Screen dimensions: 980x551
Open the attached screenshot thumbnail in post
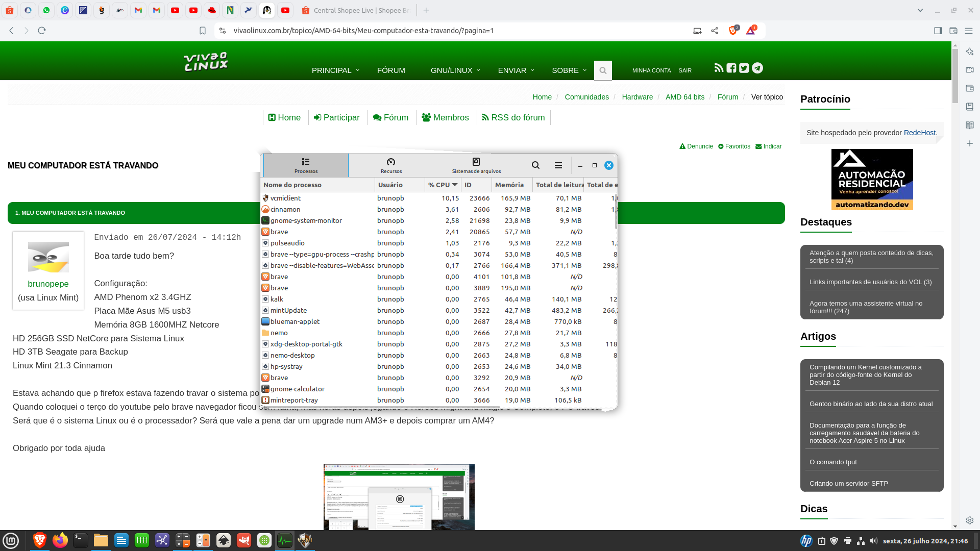click(x=399, y=497)
